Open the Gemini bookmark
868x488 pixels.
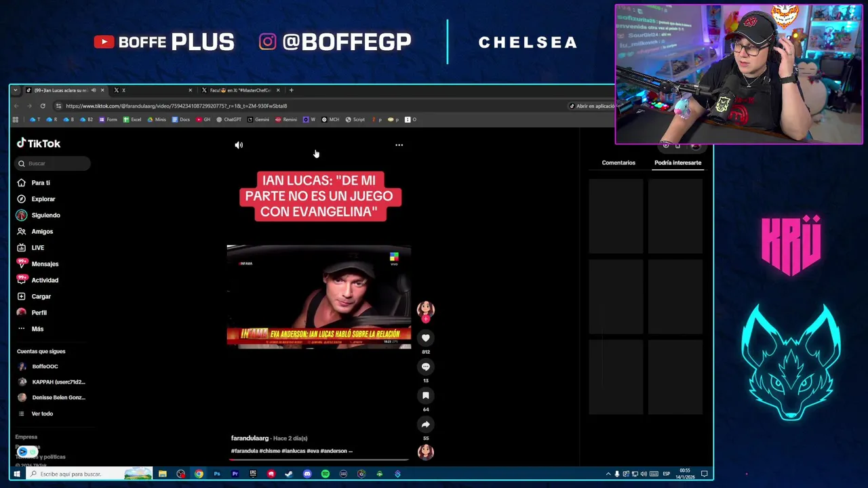pos(258,119)
